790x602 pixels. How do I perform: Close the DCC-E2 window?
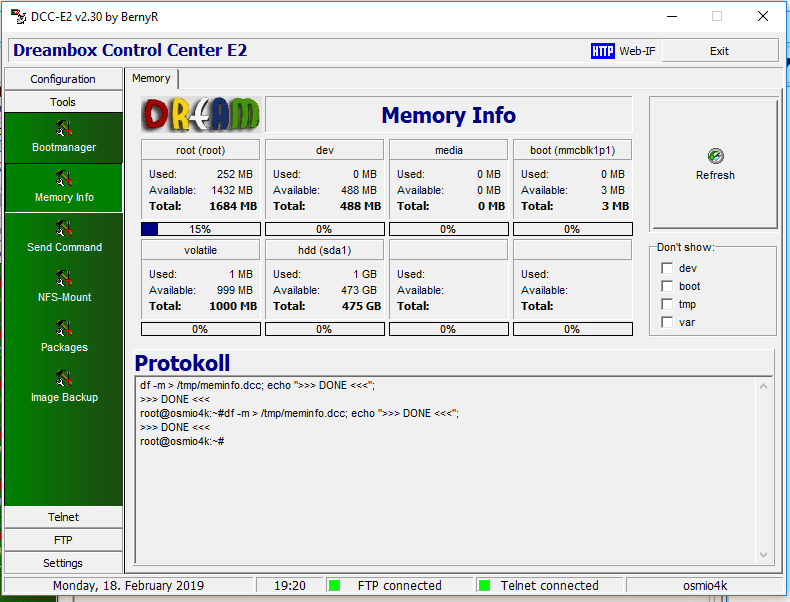[x=763, y=17]
